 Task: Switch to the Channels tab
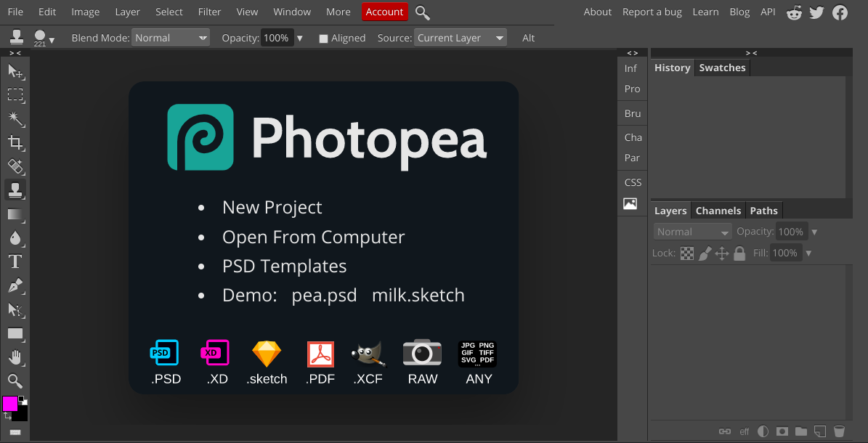point(718,210)
